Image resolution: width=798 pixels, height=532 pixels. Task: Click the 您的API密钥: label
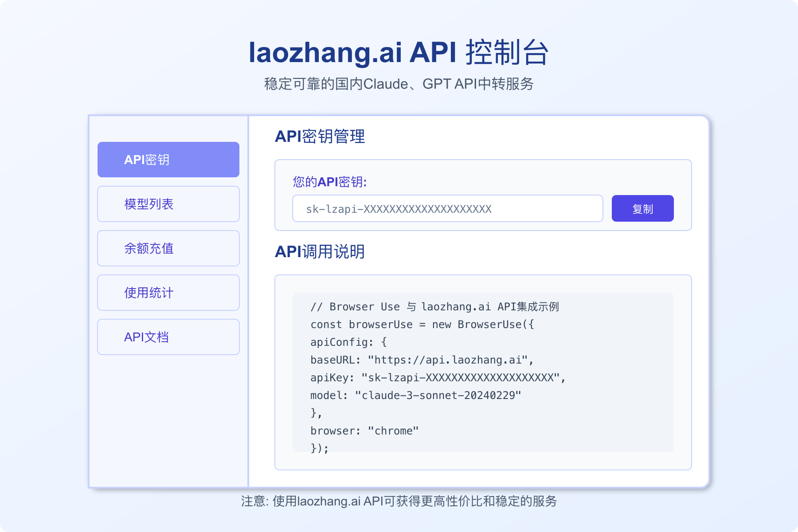(330, 182)
